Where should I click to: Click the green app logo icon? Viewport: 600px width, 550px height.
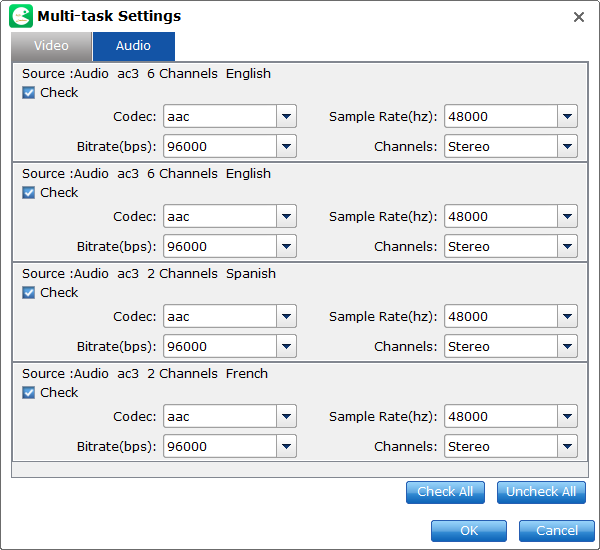pyautogui.click(x=21, y=16)
